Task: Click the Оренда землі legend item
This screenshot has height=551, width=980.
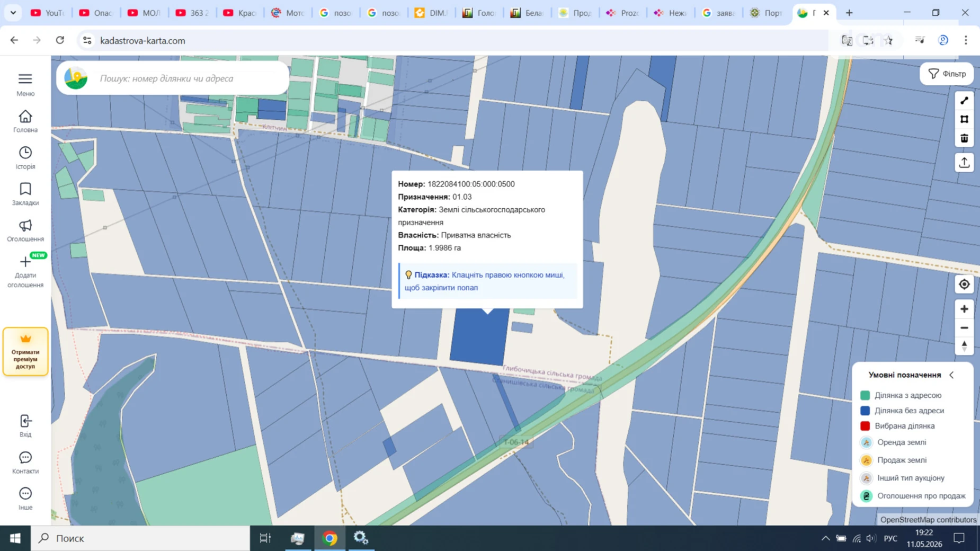Action: pos(894,442)
